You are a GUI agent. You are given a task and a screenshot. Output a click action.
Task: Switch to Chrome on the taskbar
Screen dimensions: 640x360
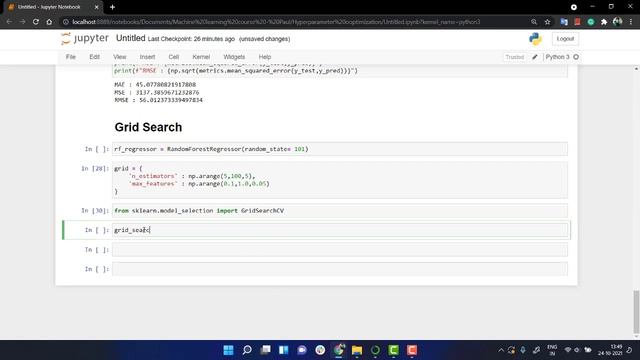coord(339,350)
